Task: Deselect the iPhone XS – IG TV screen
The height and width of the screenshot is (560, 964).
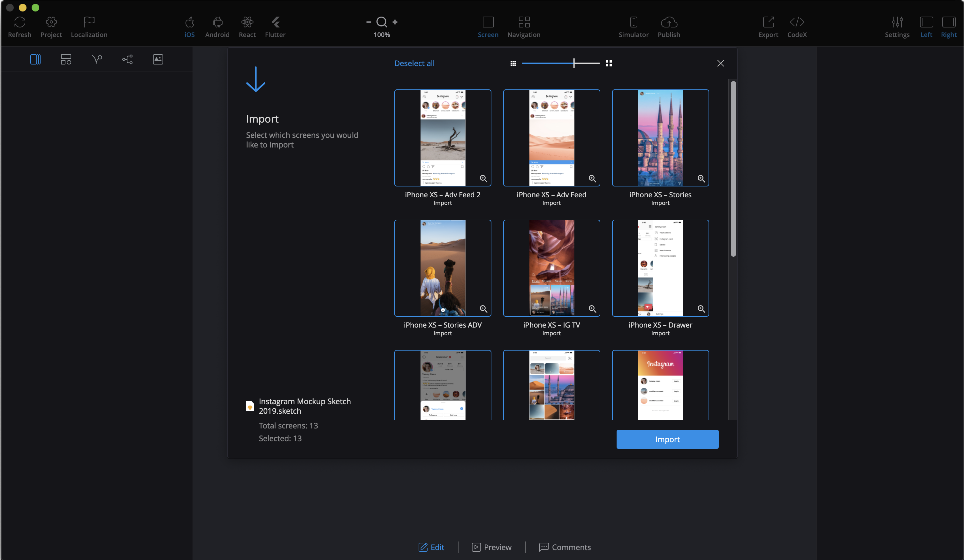Action: [x=551, y=268]
